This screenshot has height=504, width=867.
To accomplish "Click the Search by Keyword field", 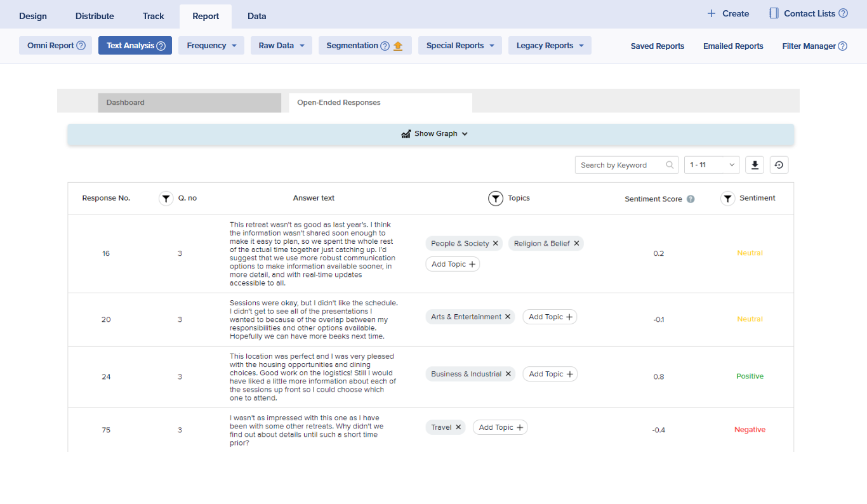I will coord(621,165).
